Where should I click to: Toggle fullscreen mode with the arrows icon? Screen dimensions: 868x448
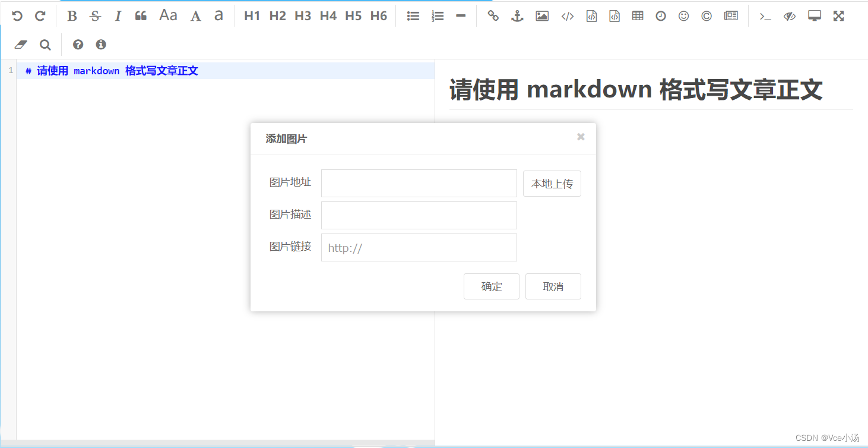[x=838, y=16]
